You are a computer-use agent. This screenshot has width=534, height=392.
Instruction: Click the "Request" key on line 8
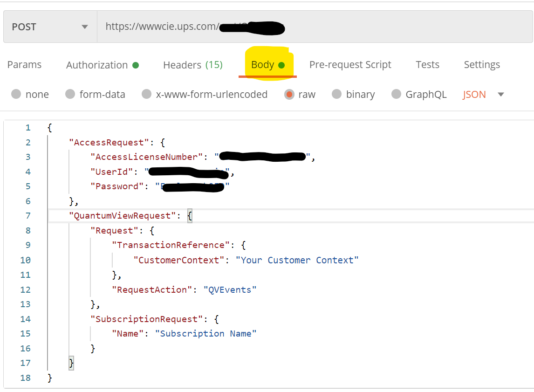click(115, 231)
